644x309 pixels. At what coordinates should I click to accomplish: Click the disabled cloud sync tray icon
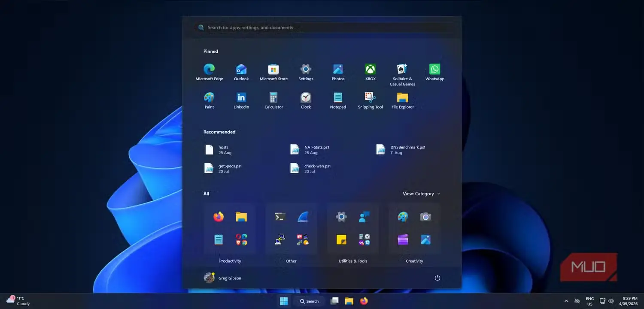click(577, 301)
